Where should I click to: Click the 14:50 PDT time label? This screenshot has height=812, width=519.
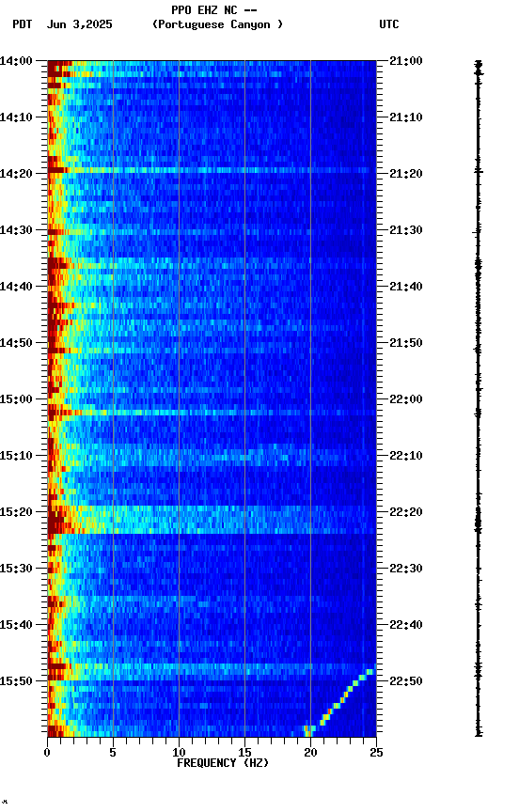coord(16,343)
